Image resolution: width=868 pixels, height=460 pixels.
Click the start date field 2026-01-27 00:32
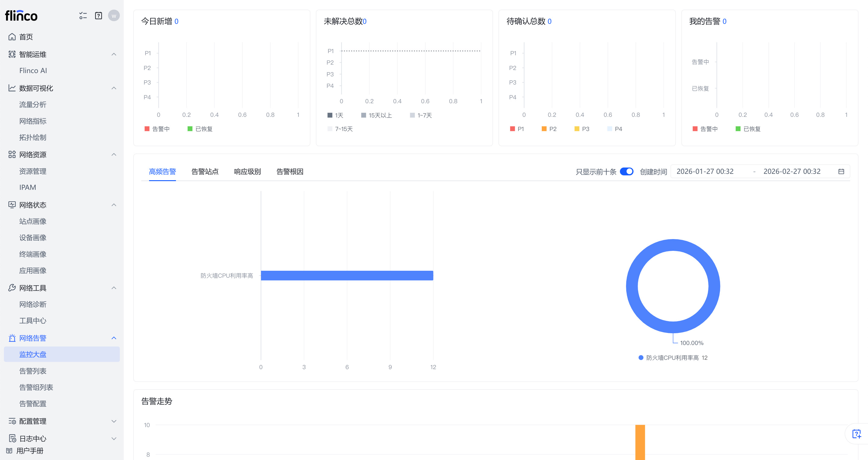point(705,171)
